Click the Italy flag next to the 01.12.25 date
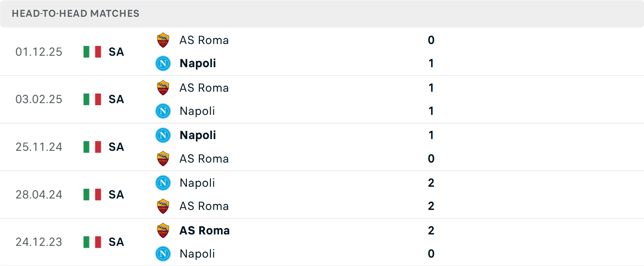Image resolution: width=644 pixels, height=266 pixels. point(92,52)
